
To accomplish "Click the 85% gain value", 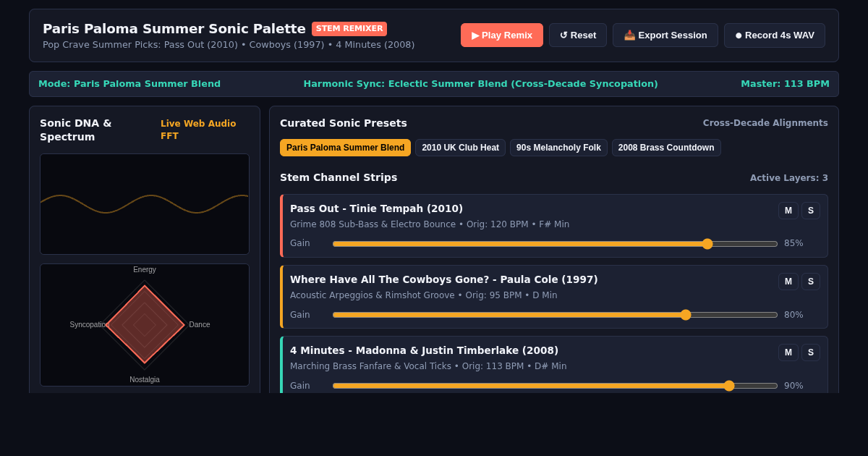I will pyautogui.click(x=793, y=243).
